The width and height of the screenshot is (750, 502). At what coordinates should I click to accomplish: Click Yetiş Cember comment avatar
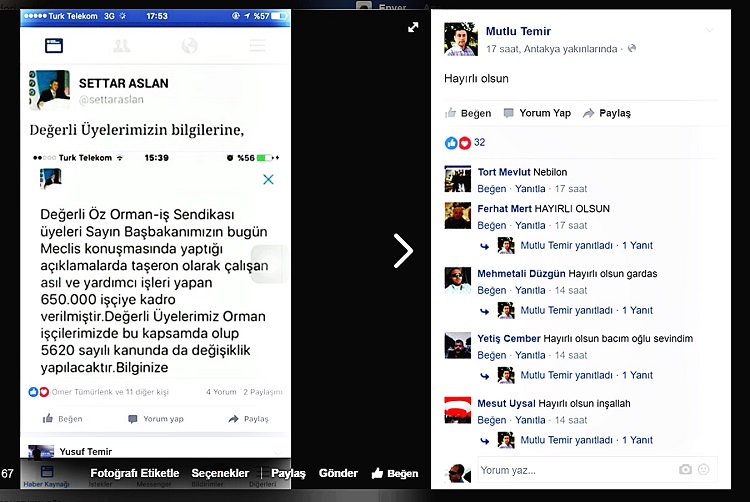tap(457, 346)
